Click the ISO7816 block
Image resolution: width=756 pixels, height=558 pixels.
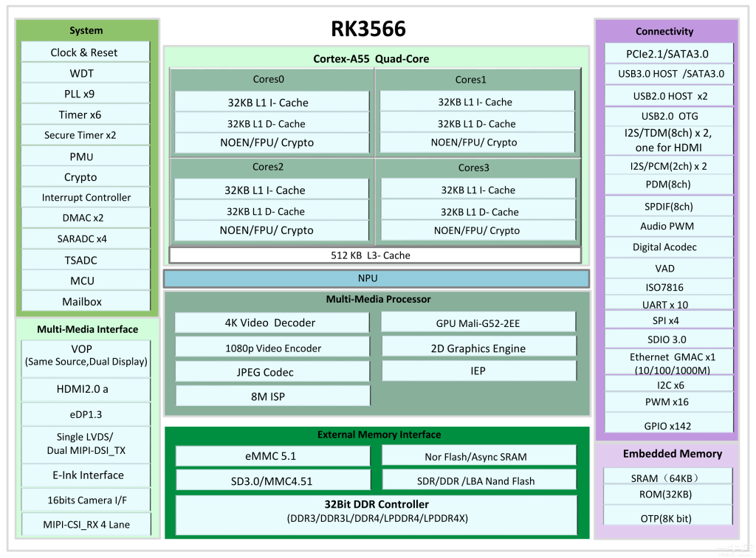[x=669, y=287]
